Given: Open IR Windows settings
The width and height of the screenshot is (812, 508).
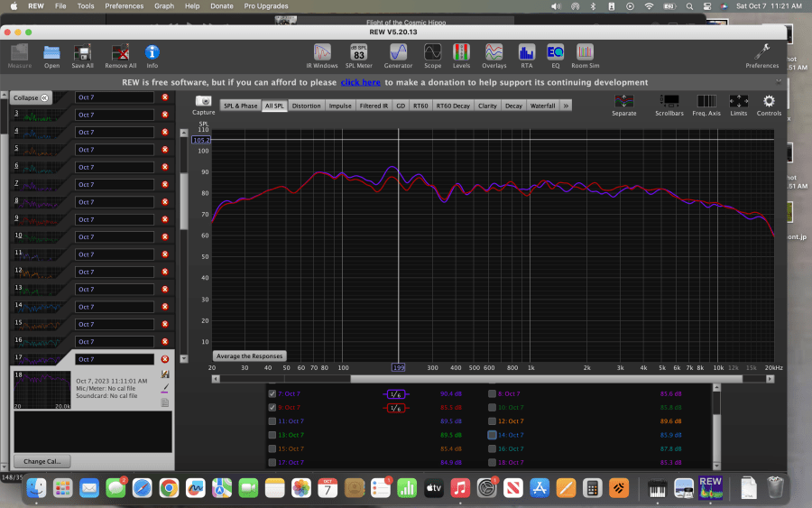Looking at the screenshot, I should [x=321, y=56].
